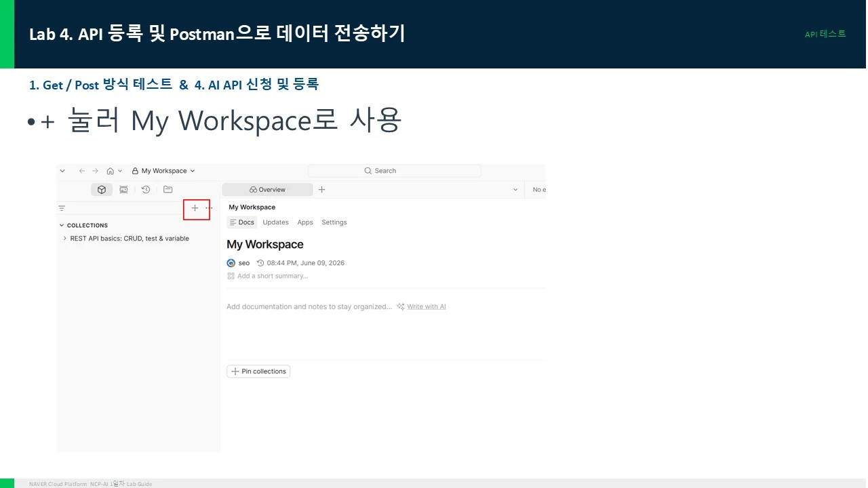Open the three-dot options menu in sidebar
868x488 pixels.
click(209, 208)
